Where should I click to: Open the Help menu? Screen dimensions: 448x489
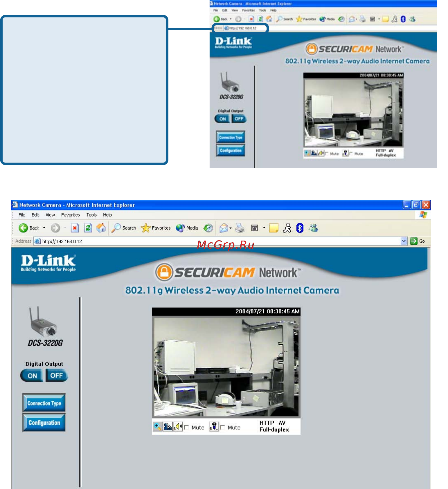pyautogui.click(x=107, y=215)
